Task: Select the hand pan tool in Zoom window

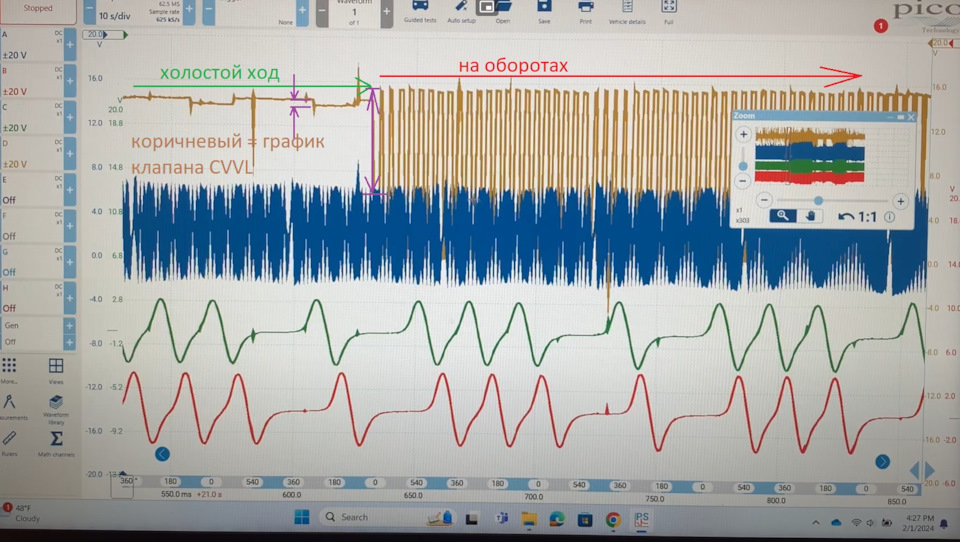Action: pyautogui.click(x=810, y=216)
